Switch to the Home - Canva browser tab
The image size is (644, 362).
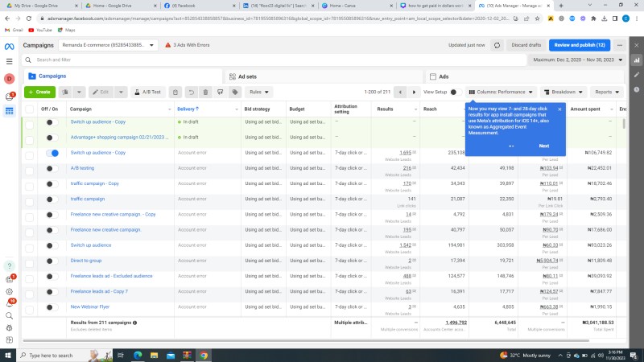click(x=356, y=6)
